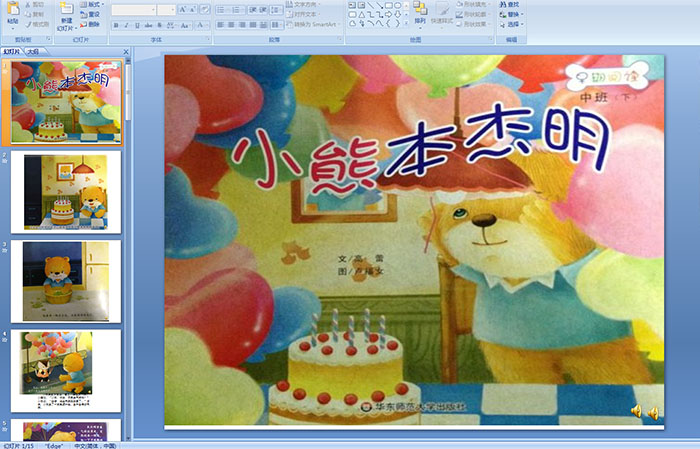Click the Find (查找) button

(509, 4)
